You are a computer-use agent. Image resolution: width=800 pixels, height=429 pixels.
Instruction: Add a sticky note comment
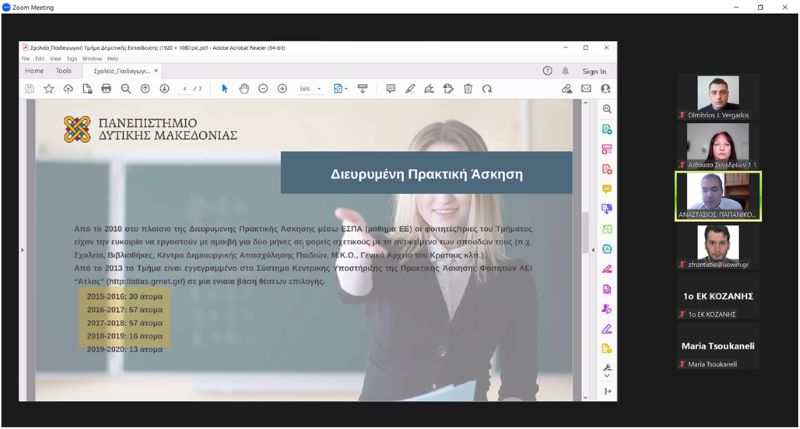click(x=390, y=89)
